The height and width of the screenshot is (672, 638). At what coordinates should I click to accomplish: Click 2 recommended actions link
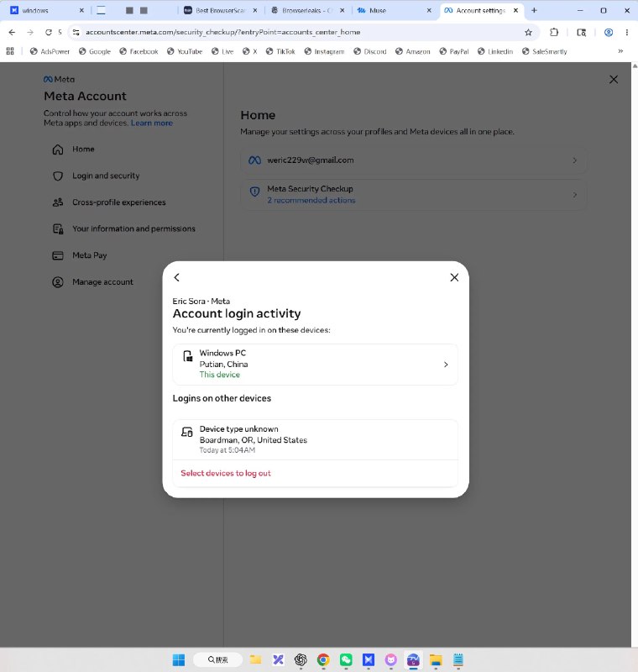tap(311, 200)
